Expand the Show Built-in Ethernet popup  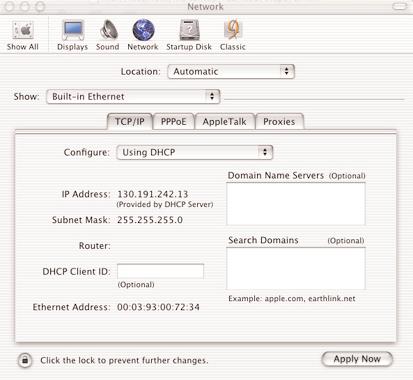pos(133,97)
